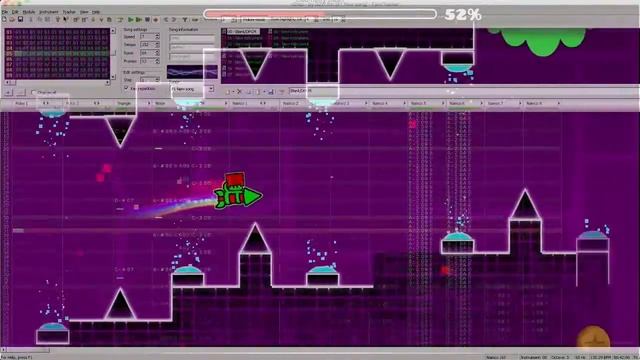Click the author field in Song information
Viewport: 640px width, 360px height.
192,47
